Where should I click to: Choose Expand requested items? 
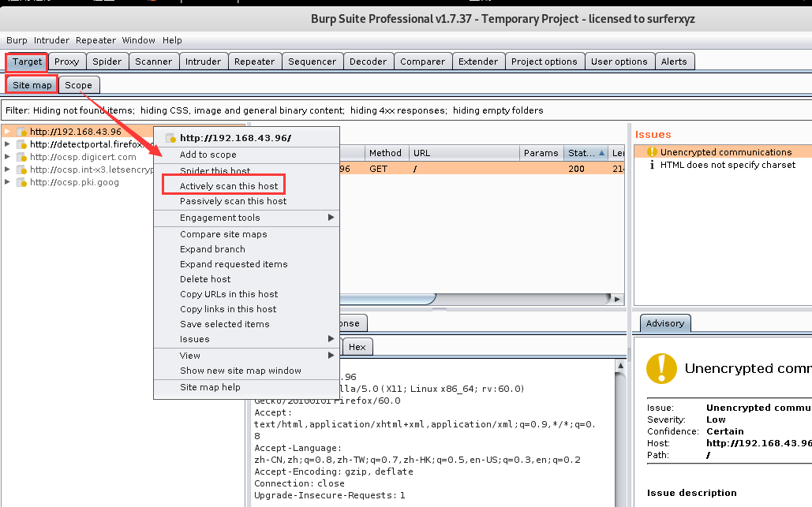(246, 264)
